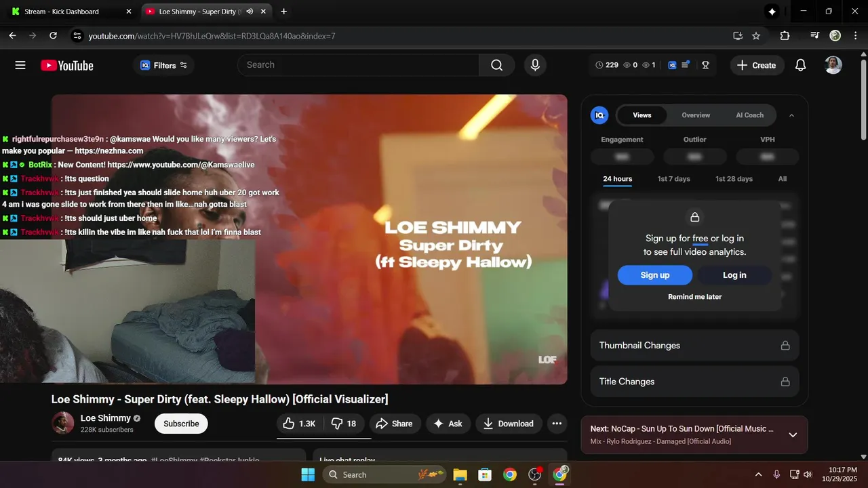Image resolution: width=868 pixels, height=488 pixels.
Task: Open the IQ list icon with blue dot
Action: [685, 65]
